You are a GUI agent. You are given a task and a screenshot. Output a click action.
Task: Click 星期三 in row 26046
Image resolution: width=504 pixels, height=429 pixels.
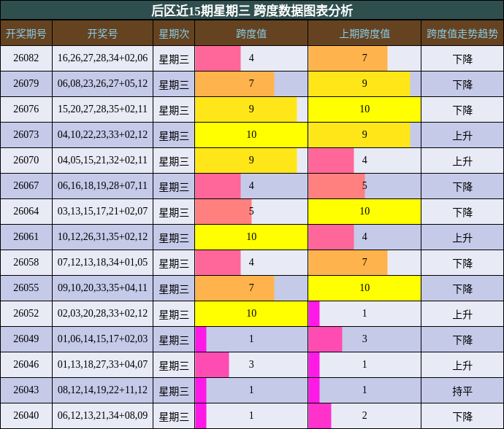[174, 365]
